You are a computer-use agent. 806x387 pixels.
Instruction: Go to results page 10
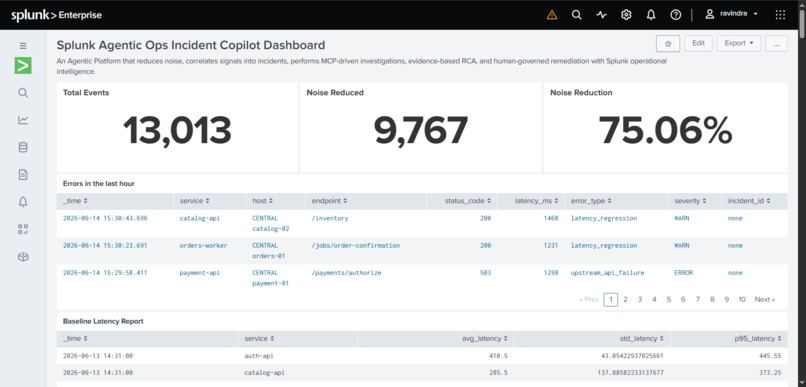coord(742,300)
